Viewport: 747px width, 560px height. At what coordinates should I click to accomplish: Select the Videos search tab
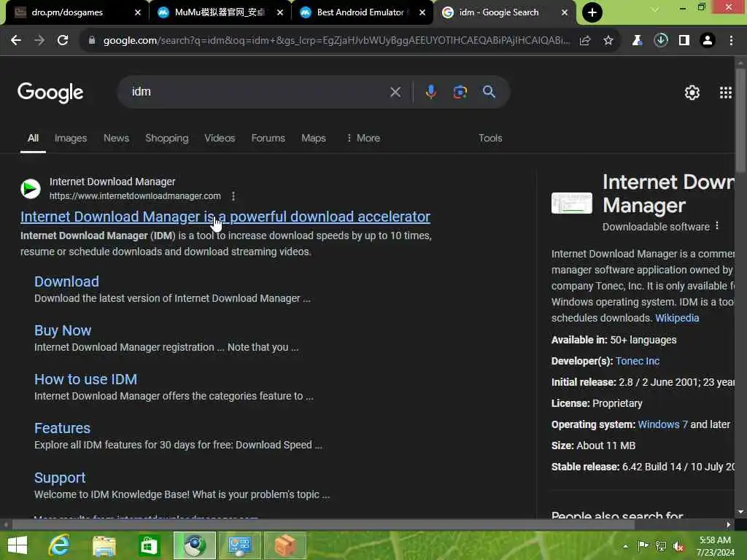pyautogui.click(x=220, y=138)
